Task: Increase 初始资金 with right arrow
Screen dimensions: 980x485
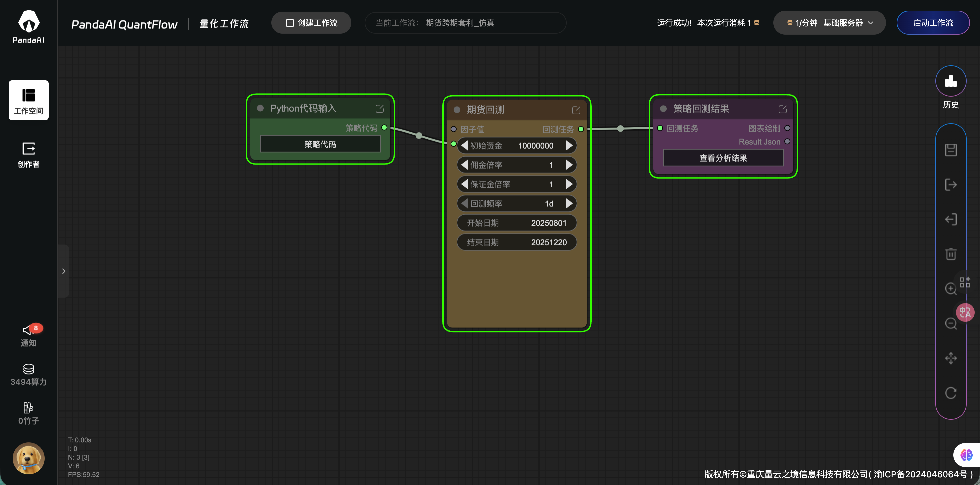Action: click(569, 146)
